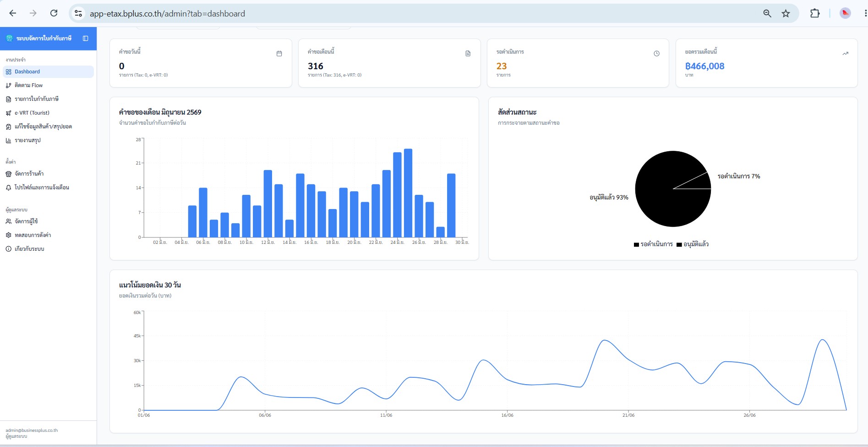Click the admin@businessplus.co.th account text
The width and height of the screenshot is (868, 447).
click(32, 430)
